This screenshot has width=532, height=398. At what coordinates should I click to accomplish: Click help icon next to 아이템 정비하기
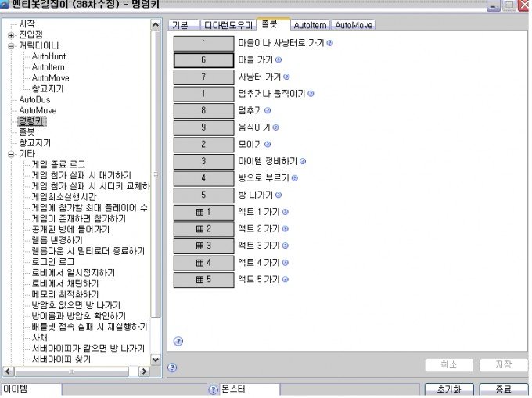coord(302,161)
